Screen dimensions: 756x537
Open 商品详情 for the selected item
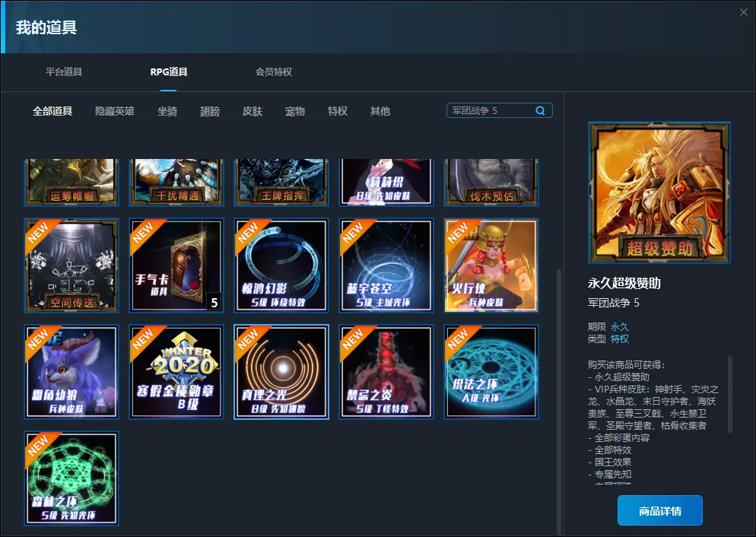tap(660, 510)
